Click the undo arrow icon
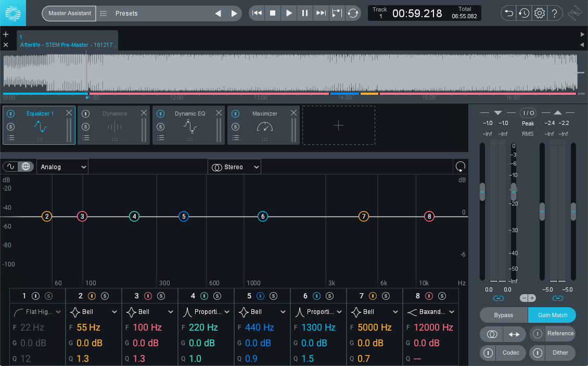The width and height of the screenshot is (588, 366). click(508, 13)
